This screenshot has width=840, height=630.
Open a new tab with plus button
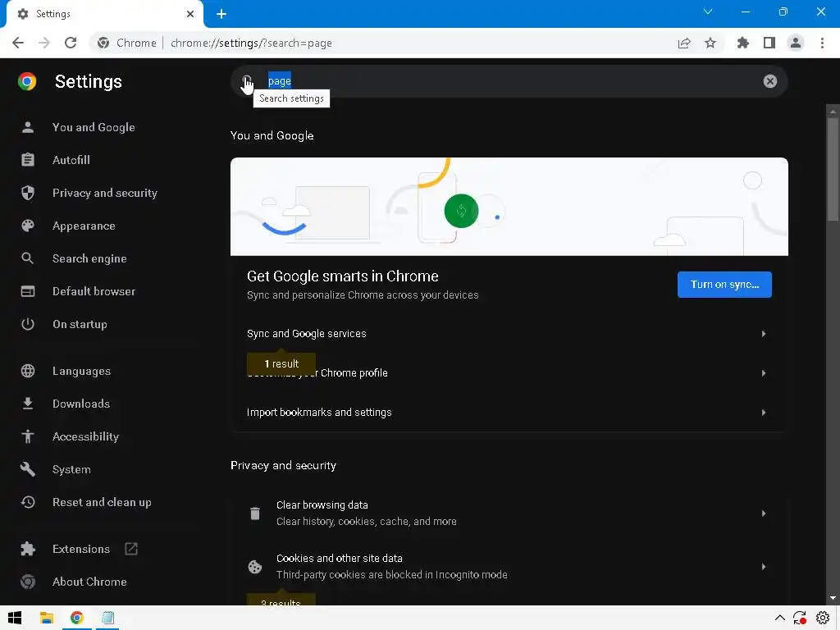point(221,14)
